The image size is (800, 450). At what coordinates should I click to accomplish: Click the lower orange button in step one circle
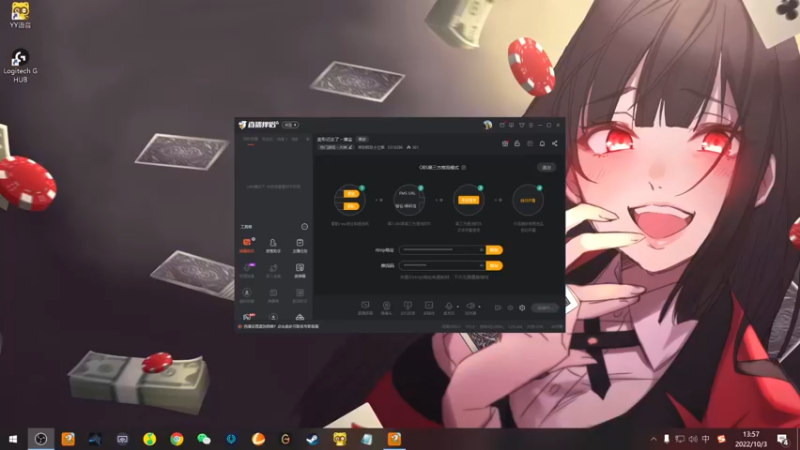(x=351, y=206)
